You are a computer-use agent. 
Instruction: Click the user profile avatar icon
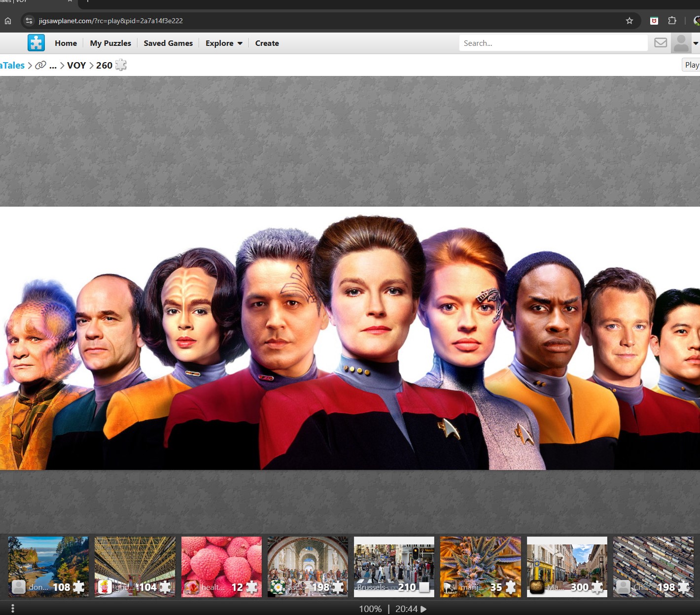[681, 43]
